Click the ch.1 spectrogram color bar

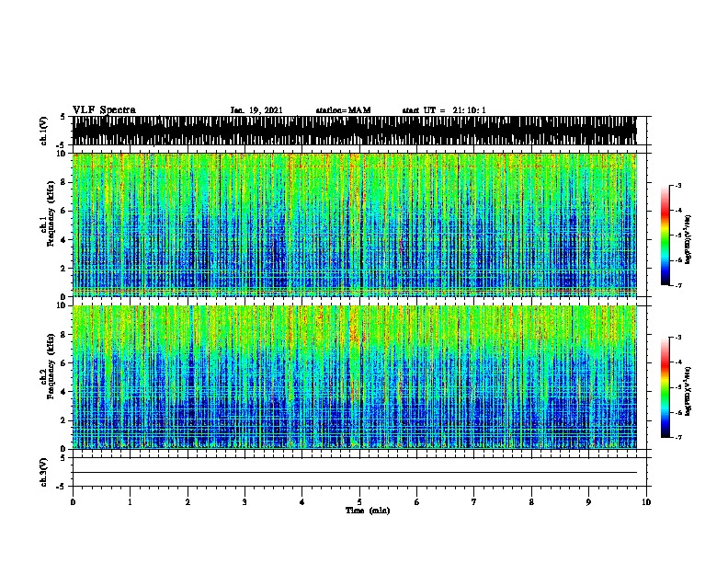point(665,236)
